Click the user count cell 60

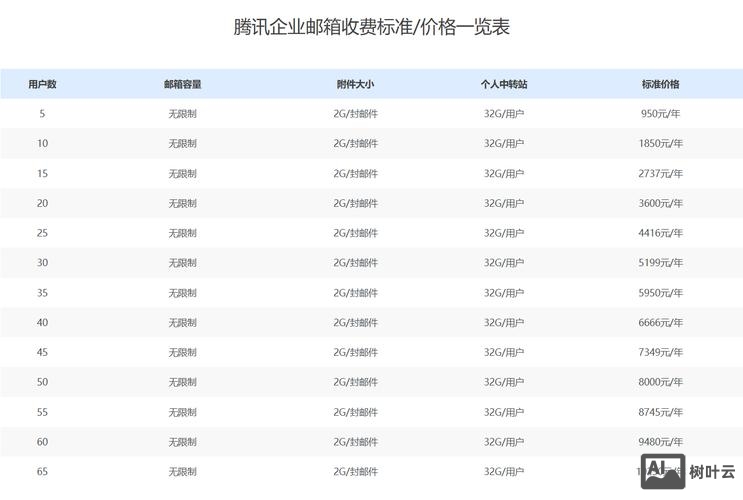42,442
